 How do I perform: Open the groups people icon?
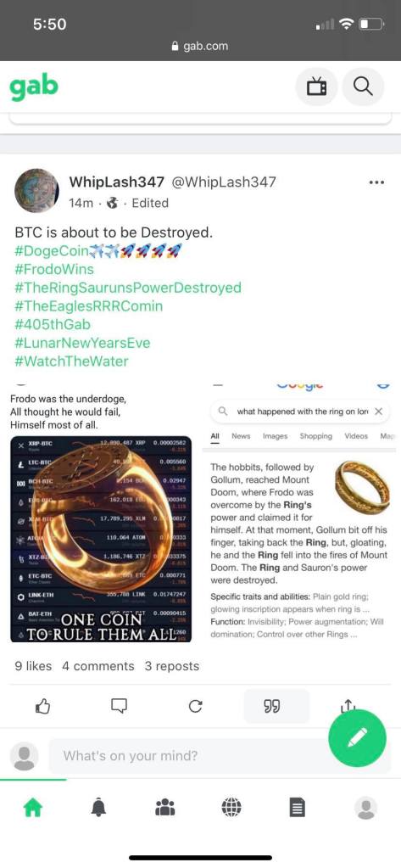tap(164, 809)
